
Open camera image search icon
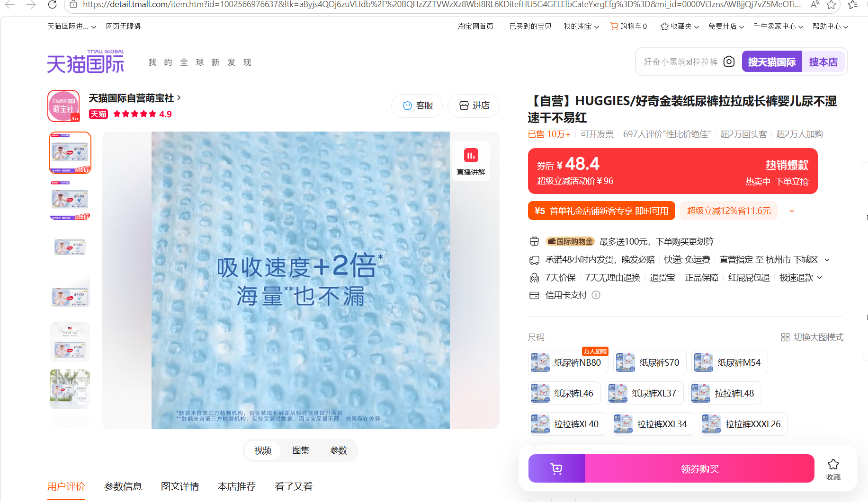[x=729, y=62]
